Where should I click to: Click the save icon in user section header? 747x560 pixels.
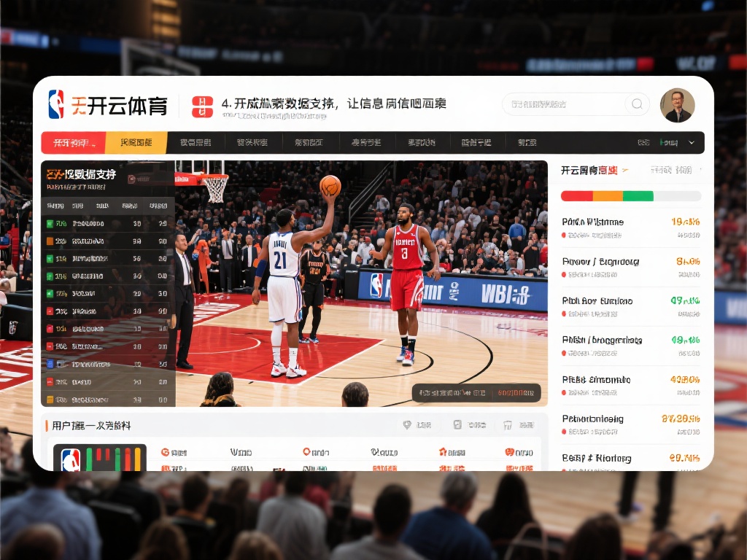coord(457,424)
